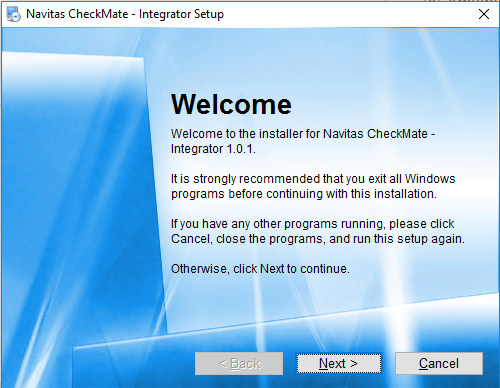
Task: Click the 'Otherwise, click Next to continue' line
Action: point(260,269)
